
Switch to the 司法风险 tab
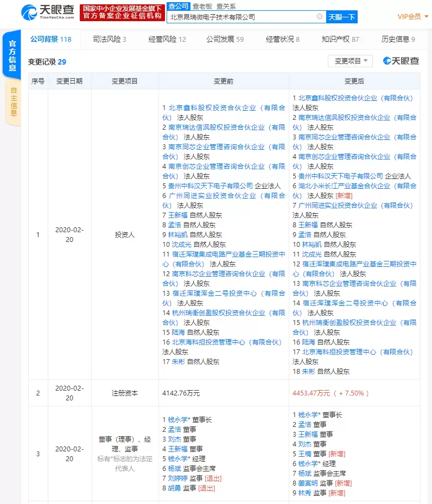point(110,40)
